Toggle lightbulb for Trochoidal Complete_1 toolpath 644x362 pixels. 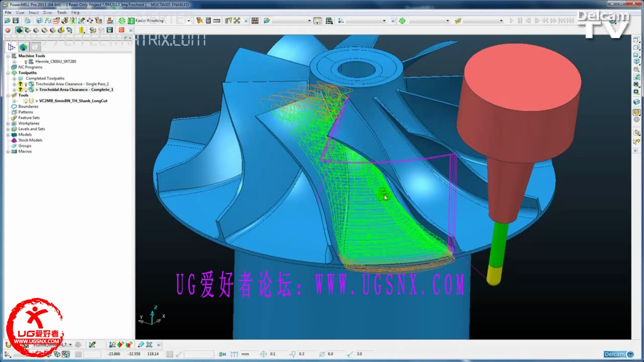point(26,89)
